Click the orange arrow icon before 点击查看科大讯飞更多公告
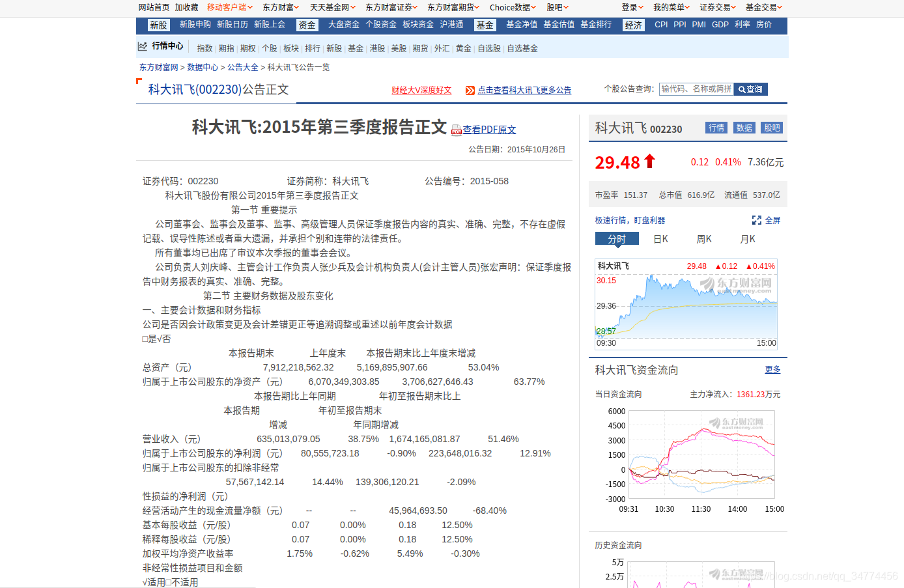This screenshot has height=588, width=904. click(470, 91)
